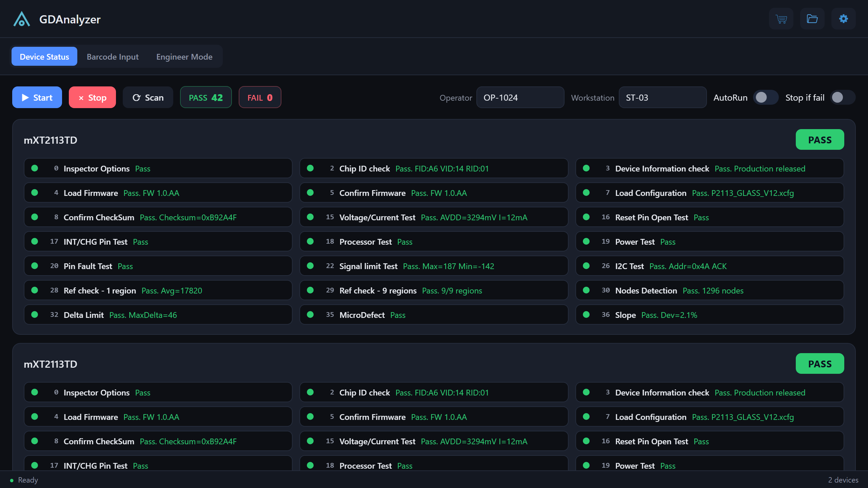Click green status dot of Nodes Detection
Viewport: 868px width, 488px height.
(x=586, y=290)
